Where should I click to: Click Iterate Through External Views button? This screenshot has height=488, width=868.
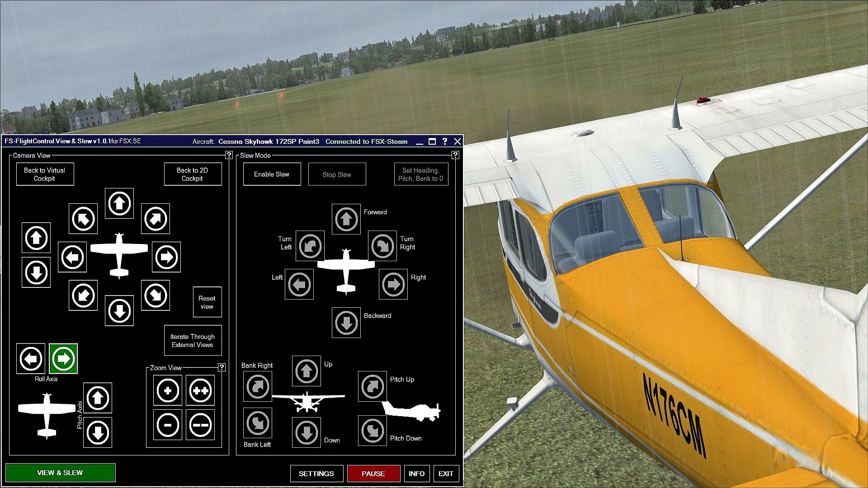193,341
